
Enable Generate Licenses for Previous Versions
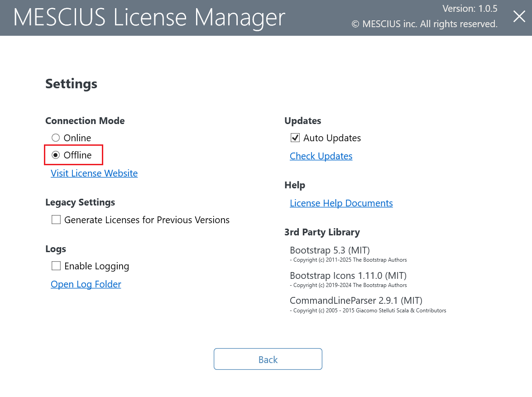(56, 220)
